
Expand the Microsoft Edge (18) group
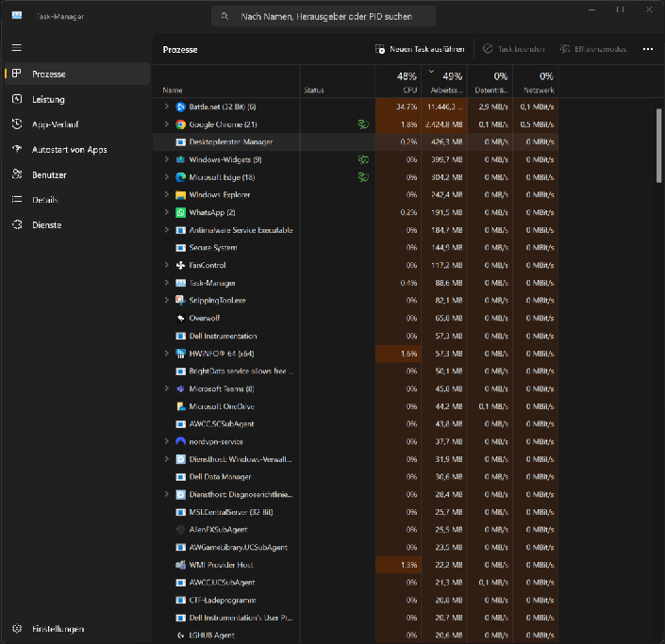pyautogui.click(x=167, y=177)
